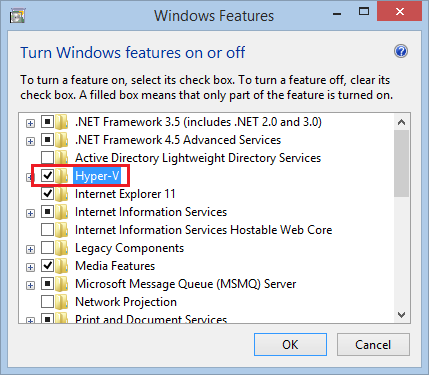Click the Hostable Web Core folder icon
429x375 pixels.
62,230
